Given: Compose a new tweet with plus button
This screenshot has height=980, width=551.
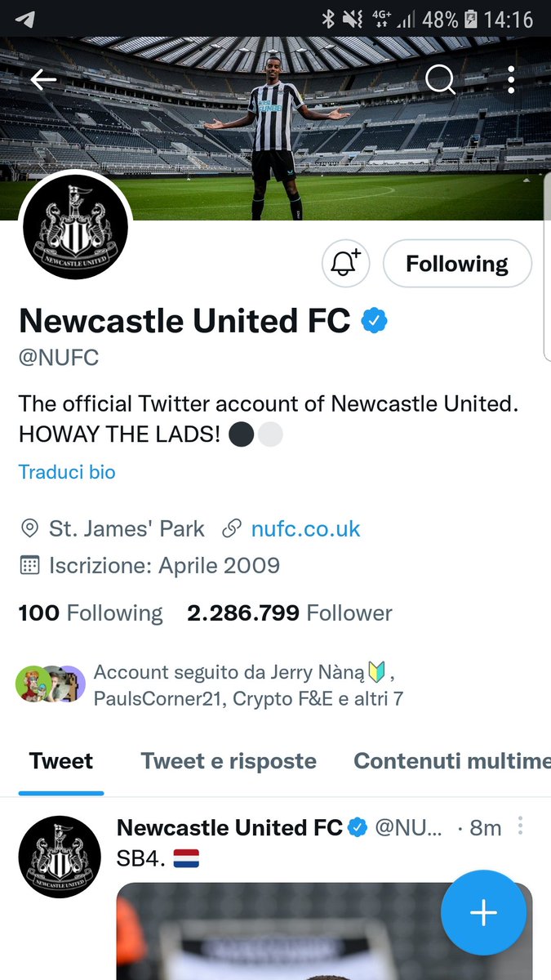Looking at the screenshot, I should 483,913.
